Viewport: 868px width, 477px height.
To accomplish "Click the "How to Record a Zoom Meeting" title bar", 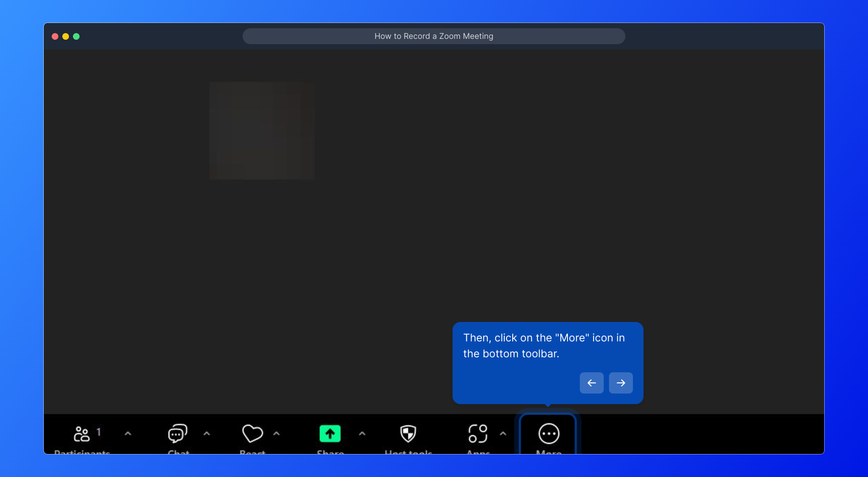I will 434,36.
